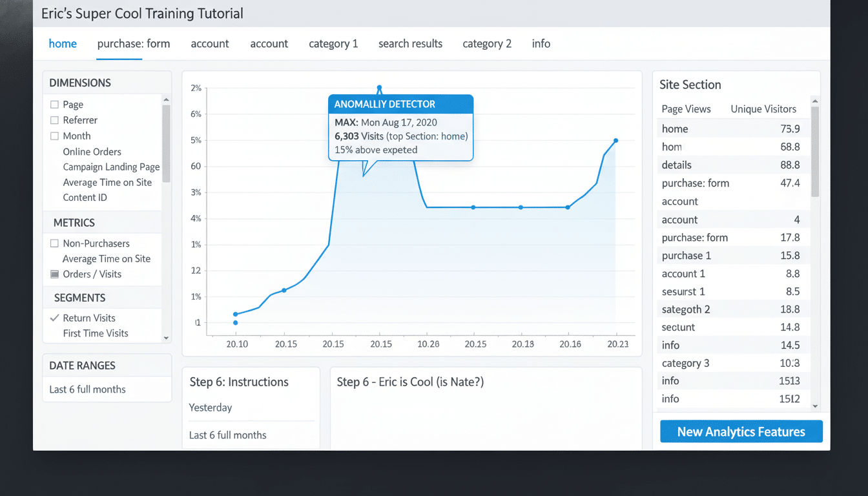The image size is (868, 496).
Task: Enable the Page dimension checkbox
Action: point(55,104)
